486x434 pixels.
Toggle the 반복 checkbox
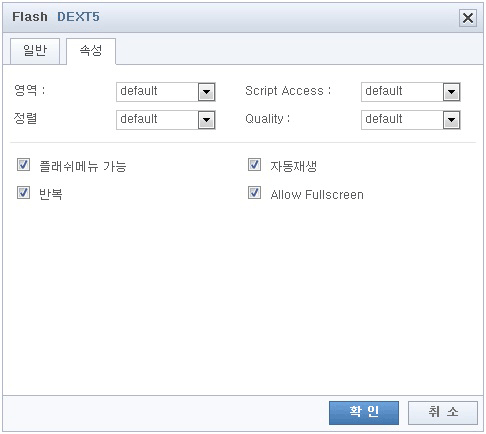(x=23, y=193)
